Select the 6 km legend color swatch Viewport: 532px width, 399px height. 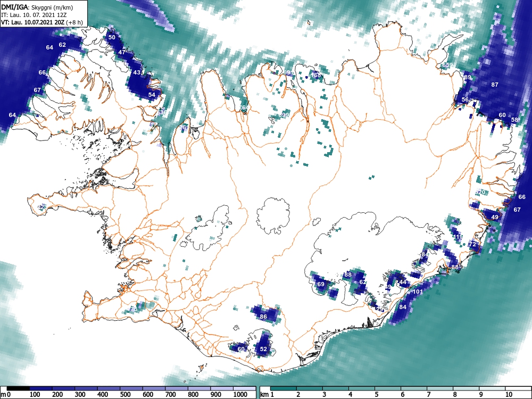pyautogui.click(x=414, y=388)
